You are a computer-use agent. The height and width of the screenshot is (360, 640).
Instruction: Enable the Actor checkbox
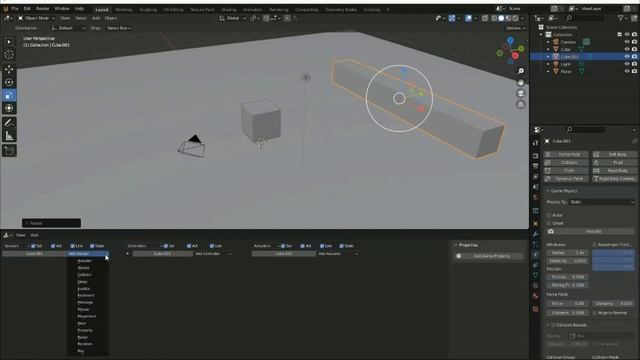click(549, 215)
